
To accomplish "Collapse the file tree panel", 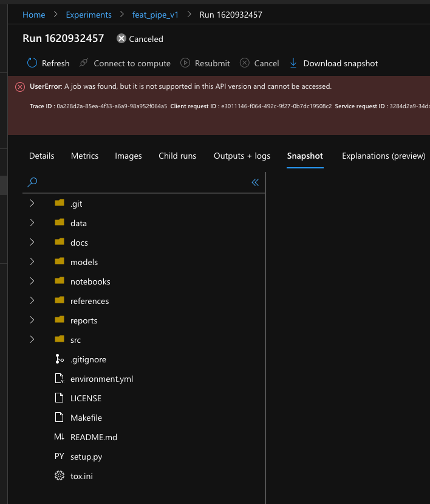I will 254,182.
